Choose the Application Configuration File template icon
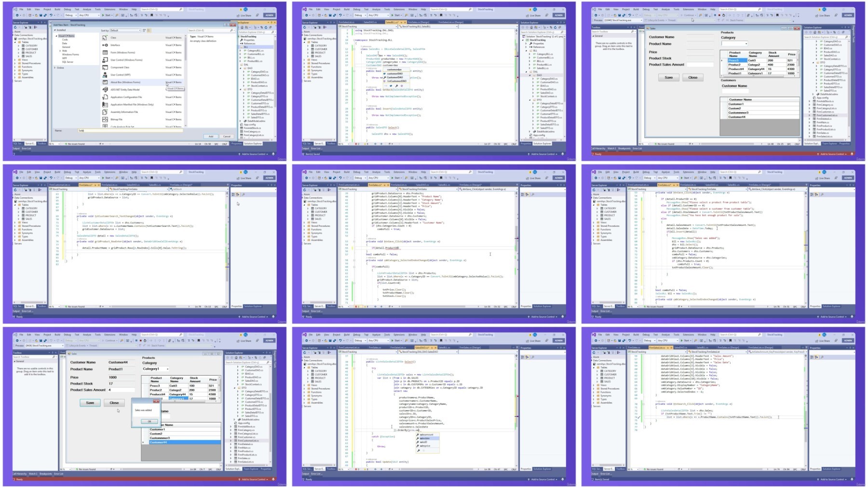 pyautogui.click(x=105, y=97)
